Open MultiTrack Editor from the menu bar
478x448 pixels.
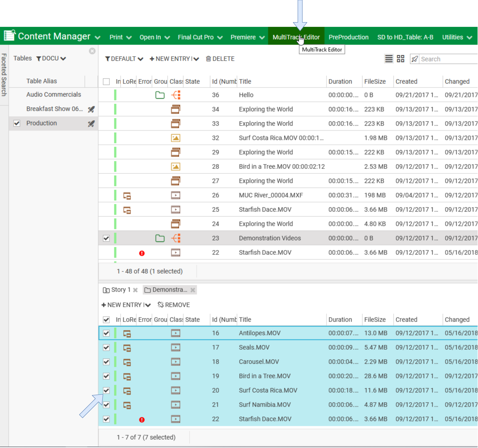296,37
